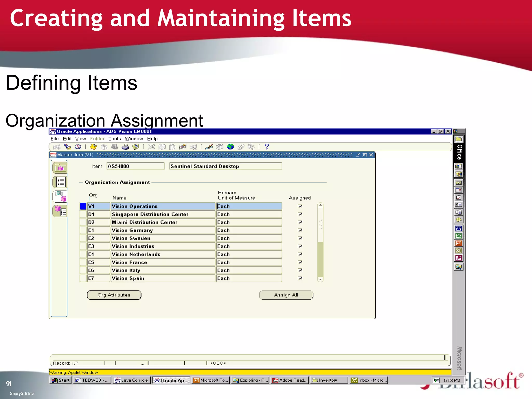The image size is (532, 399).
Task: Select the list-view sidebar tab icon
Action: click(x=60, y=182)
